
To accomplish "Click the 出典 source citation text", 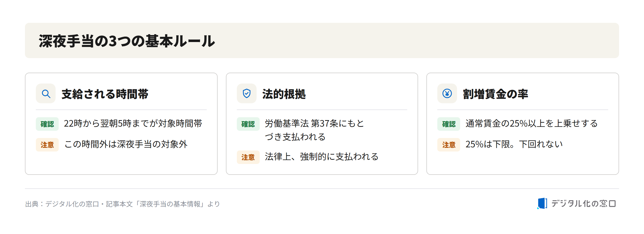I will coord(123,204).
